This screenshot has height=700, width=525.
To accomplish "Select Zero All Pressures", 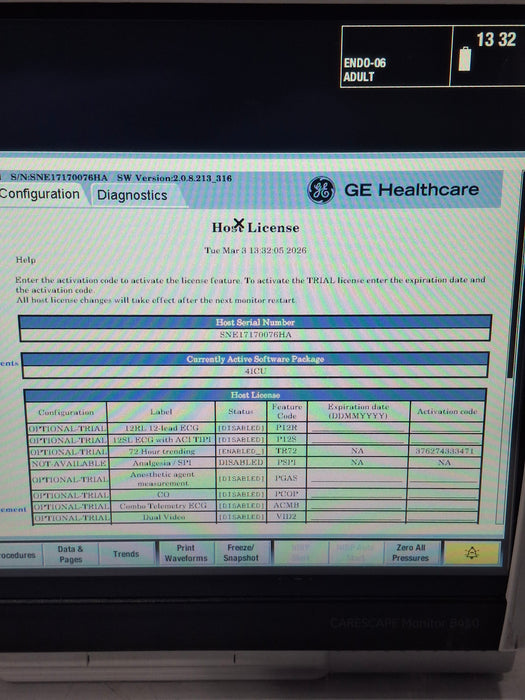I will tap(411, 553).
